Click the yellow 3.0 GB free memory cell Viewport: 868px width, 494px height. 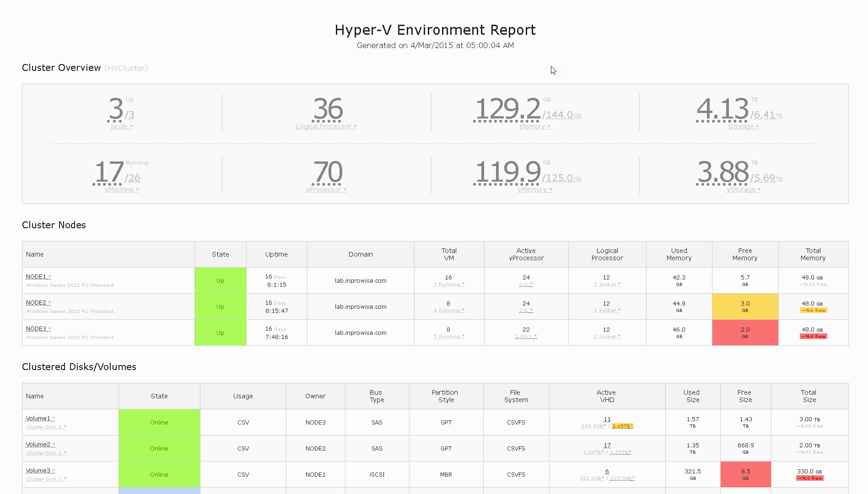[x=745, y=306]
